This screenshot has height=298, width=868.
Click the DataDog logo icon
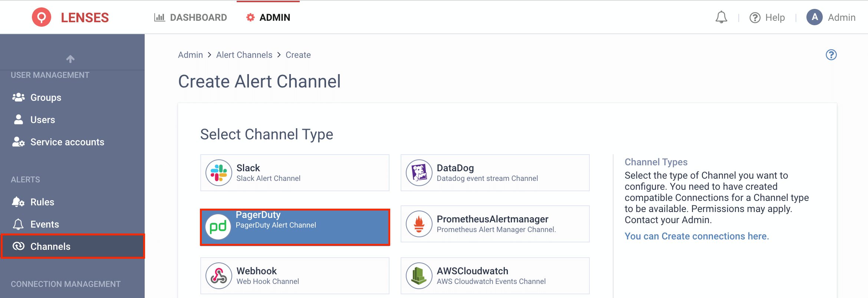[419, 173]
